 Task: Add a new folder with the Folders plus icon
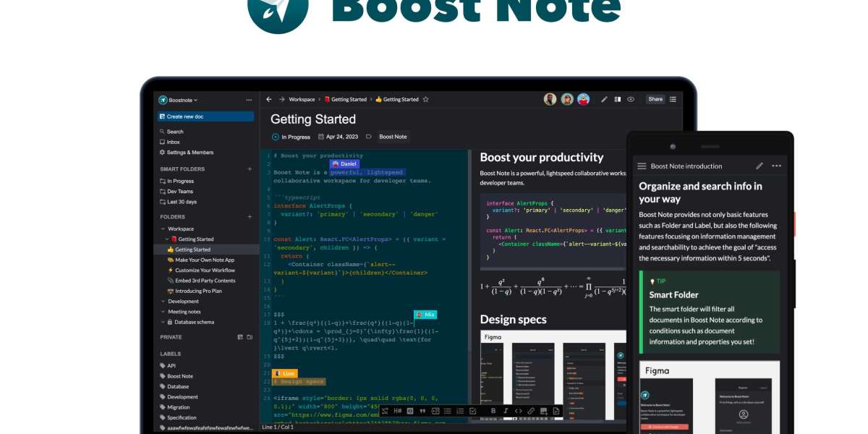point(250,216)
